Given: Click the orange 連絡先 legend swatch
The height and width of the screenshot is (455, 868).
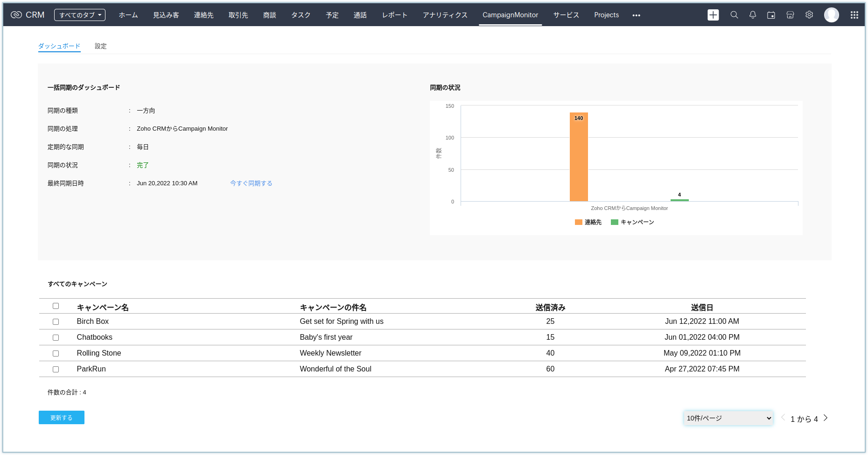Looking at the screenshot, I should tap(579, 222).
